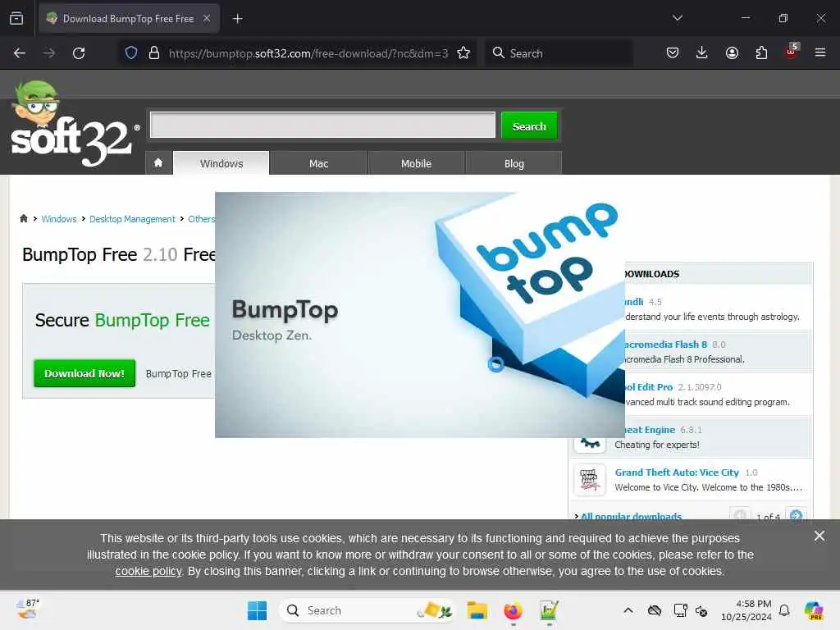This screenshot has height=630, width=840.
Task: Go to soft32 home tab icon
Action: coord(158,163)
